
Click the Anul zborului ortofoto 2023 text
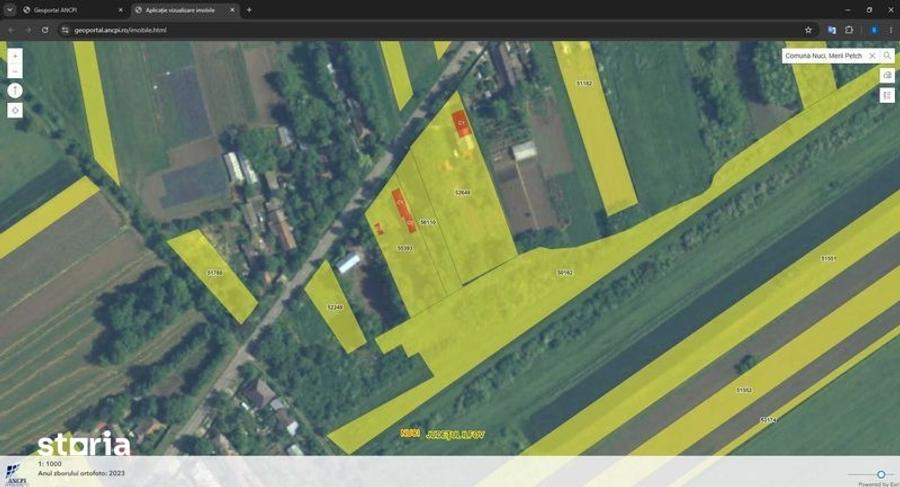[81, 473]
